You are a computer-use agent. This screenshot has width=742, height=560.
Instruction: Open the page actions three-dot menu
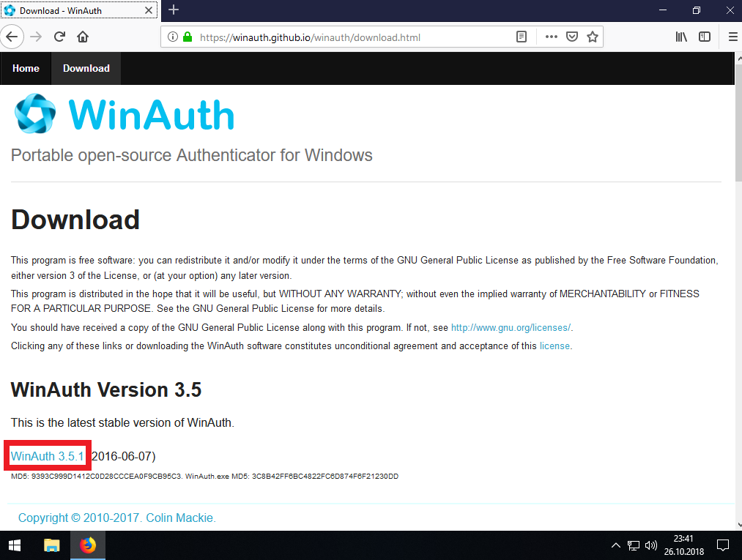click(x=552, y=37)
